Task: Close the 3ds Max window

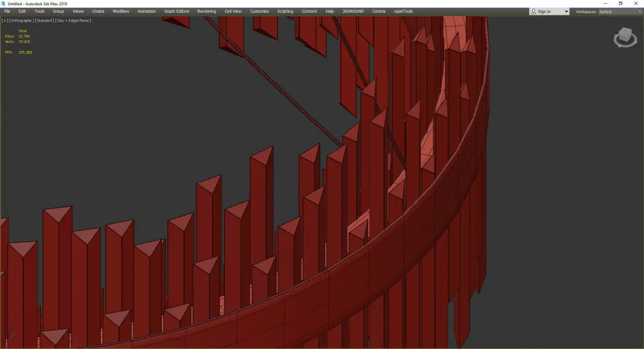Action: point(636,3)
